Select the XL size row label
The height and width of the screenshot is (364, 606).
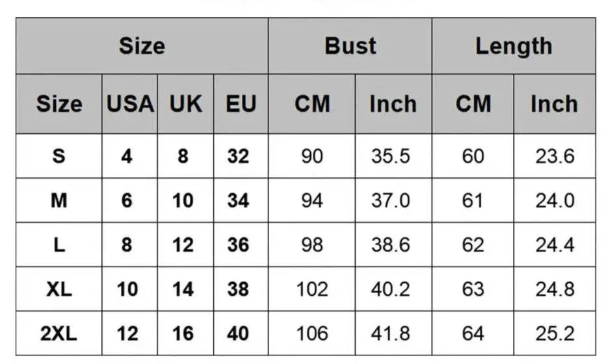tap(59, 289)
